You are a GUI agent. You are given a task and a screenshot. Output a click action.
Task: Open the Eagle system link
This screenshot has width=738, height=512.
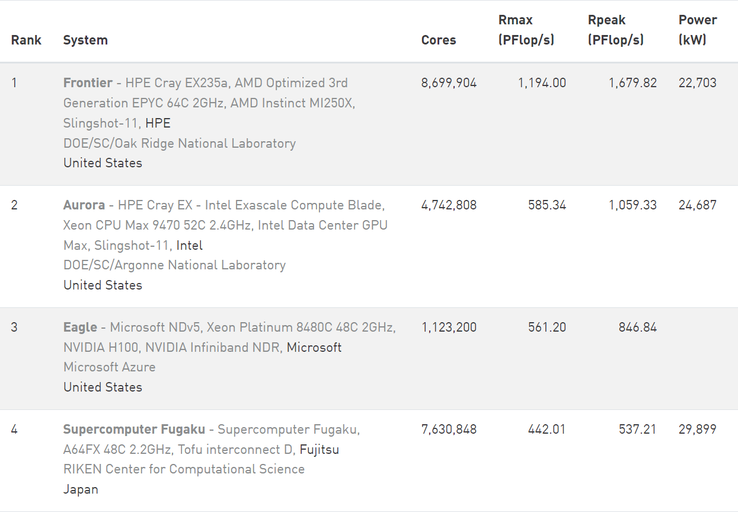[x=80, y=327]
